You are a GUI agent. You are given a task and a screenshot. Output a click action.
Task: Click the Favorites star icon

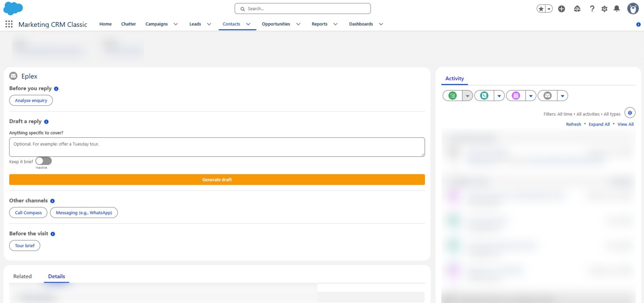pos(541,9)
